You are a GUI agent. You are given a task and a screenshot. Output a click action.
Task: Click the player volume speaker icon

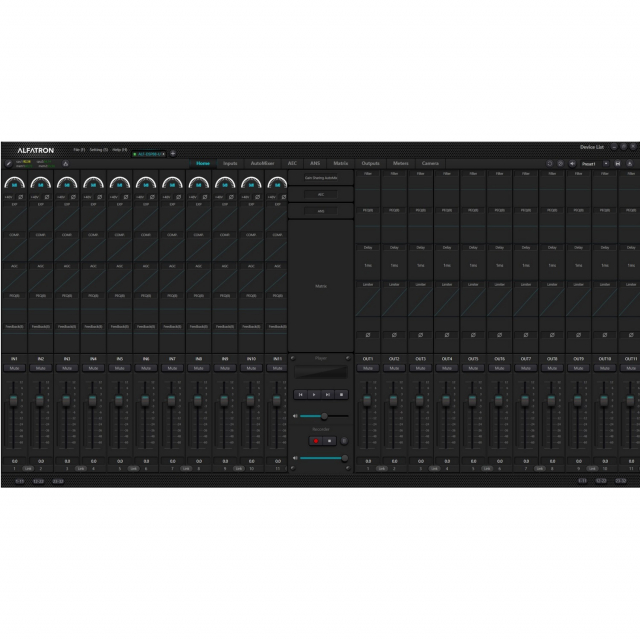[x=295, y=415]
